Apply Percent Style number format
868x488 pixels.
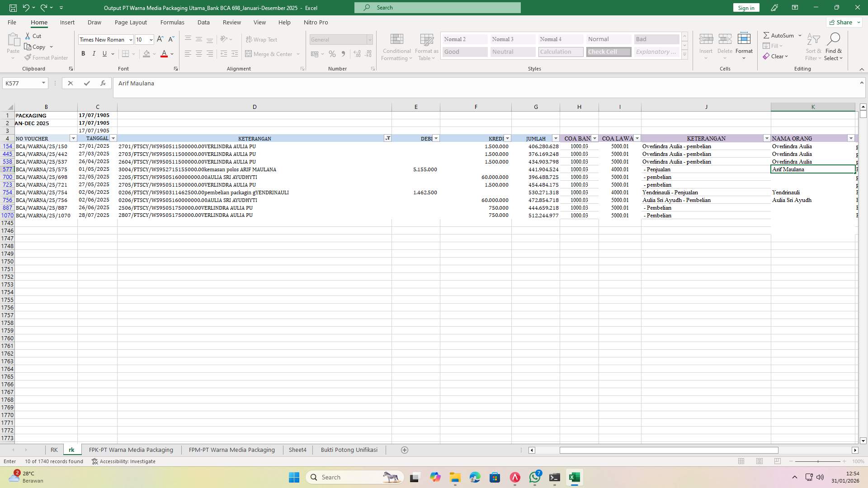pyautogui.click(x=332, y=54)
